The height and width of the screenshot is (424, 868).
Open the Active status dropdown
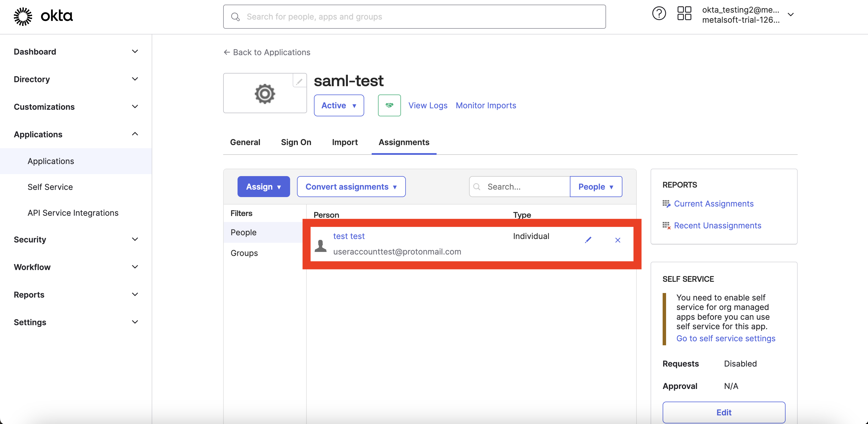(339, 105)
